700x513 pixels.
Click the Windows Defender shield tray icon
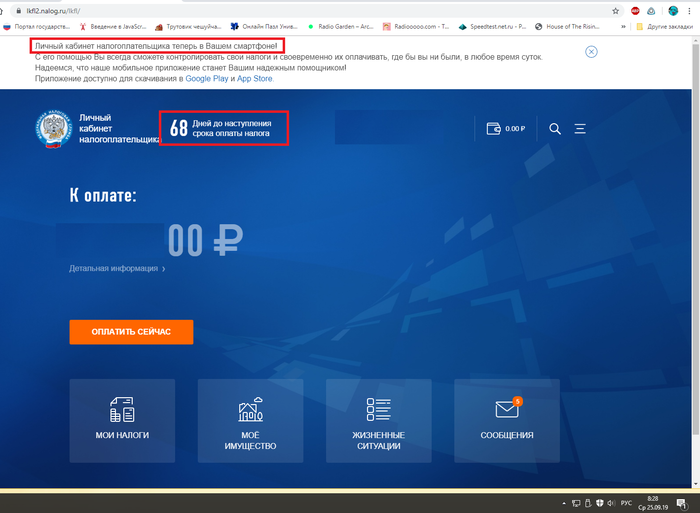[x=600, y=503]
